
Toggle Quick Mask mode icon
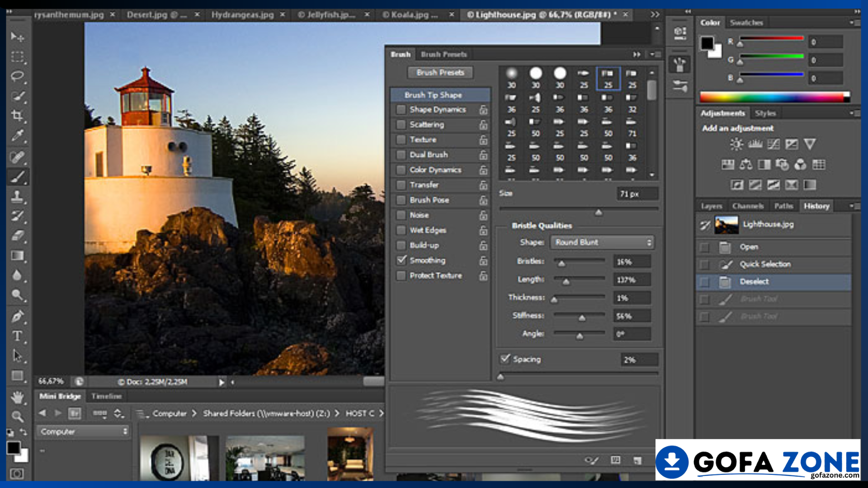17,474
